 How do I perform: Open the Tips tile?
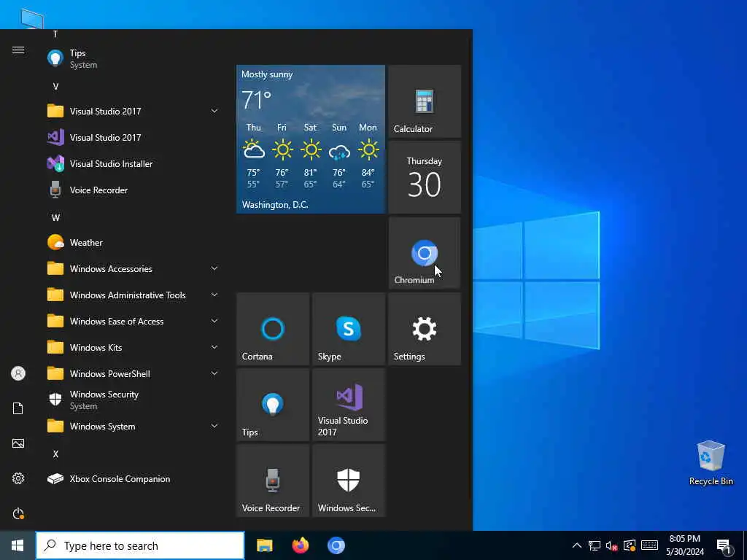pos(273,405)
